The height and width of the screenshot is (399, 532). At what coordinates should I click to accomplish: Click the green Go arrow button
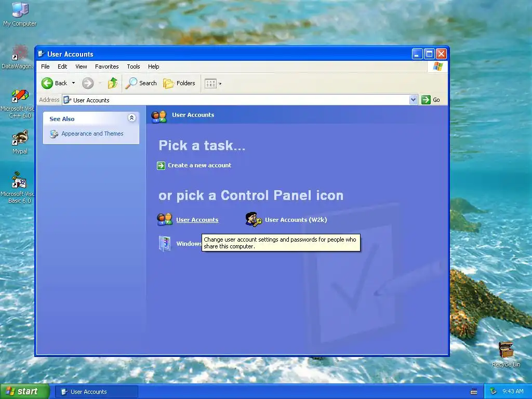pos(426,100)
